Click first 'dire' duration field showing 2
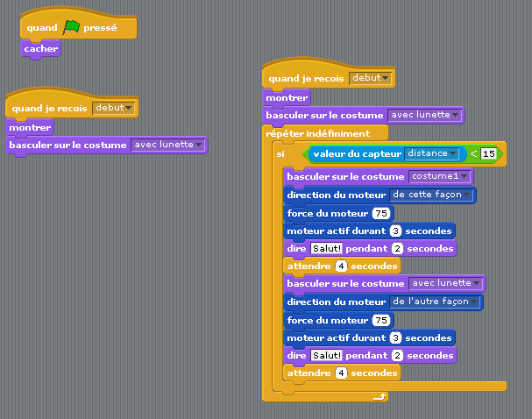532x419 pixels. [397, 249]
